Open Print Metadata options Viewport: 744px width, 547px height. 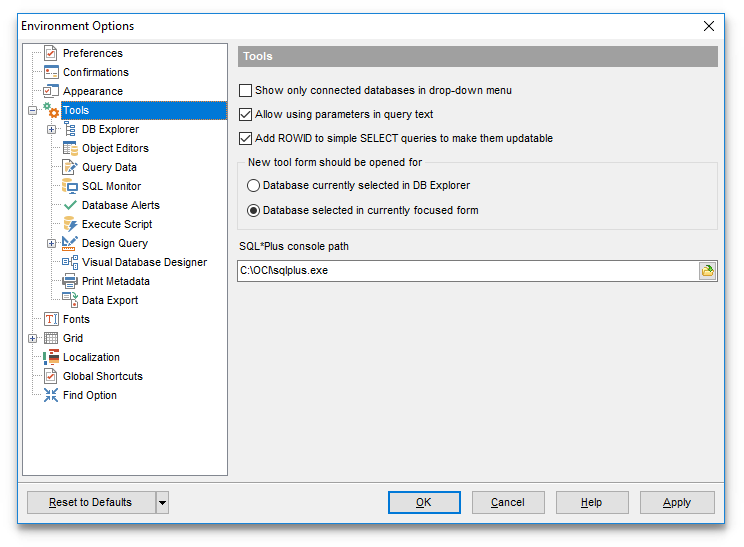(115, 281)
